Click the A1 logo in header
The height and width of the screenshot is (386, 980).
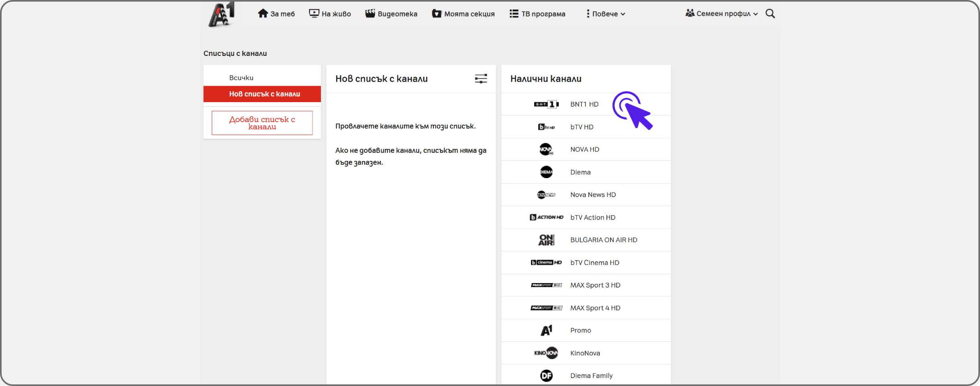[x=222, y=14]
